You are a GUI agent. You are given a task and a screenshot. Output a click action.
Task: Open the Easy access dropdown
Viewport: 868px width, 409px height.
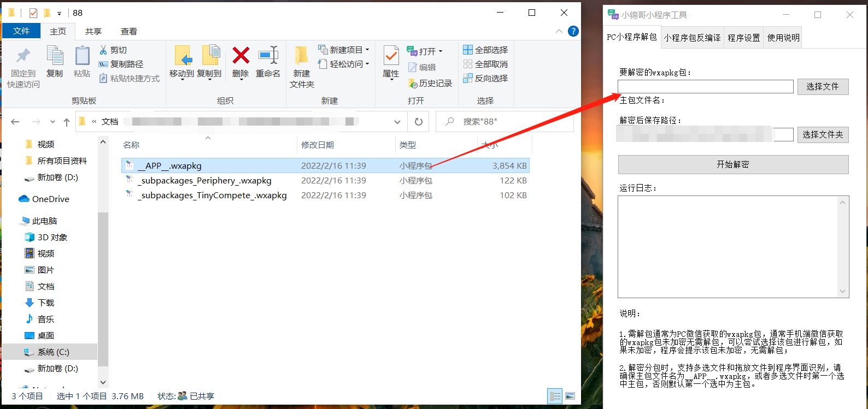[367, 64]
